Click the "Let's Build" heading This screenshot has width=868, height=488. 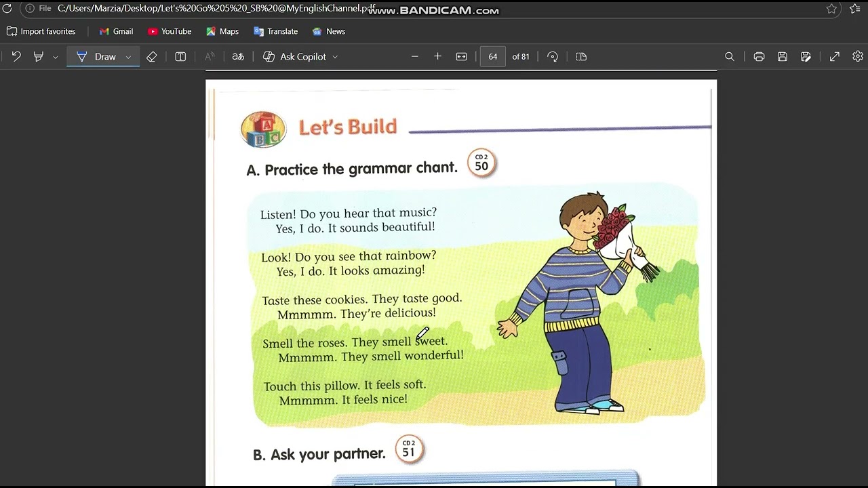348,127
